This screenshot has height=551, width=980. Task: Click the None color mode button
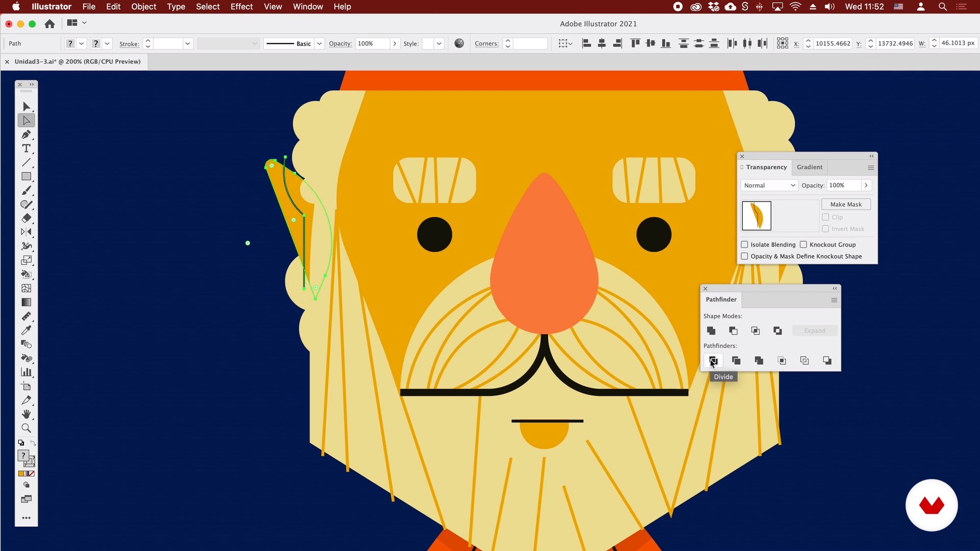point(32,474)
